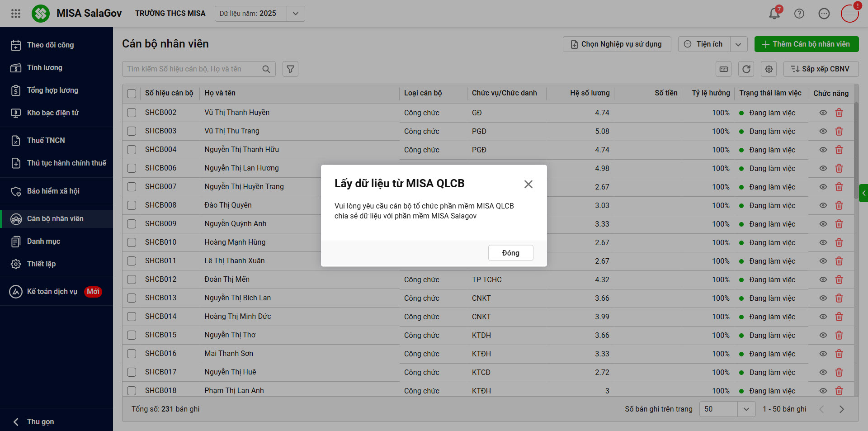The image size is (868, 431).
Task: Open the notifications bell
Action: coord(774,14)
